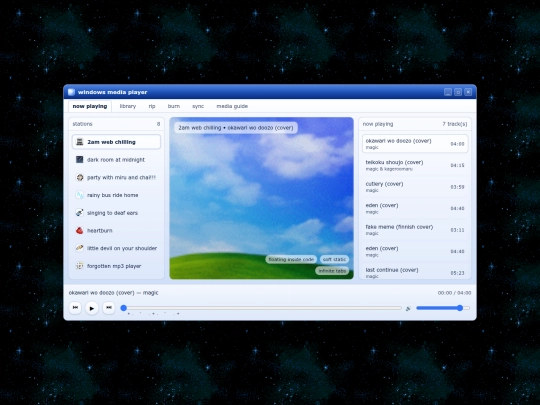The height and width of the screenshot is (405, 540).
Task: Select party with miru and chai!!! station
Action: coord(116,177)
